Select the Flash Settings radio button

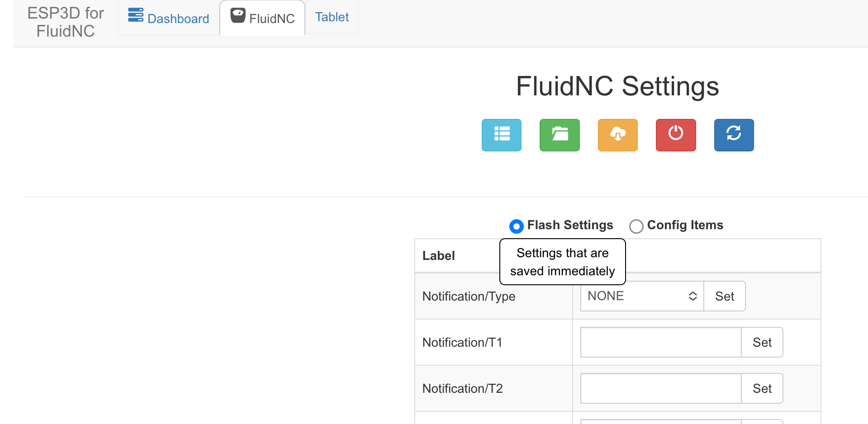pos(516,226)
